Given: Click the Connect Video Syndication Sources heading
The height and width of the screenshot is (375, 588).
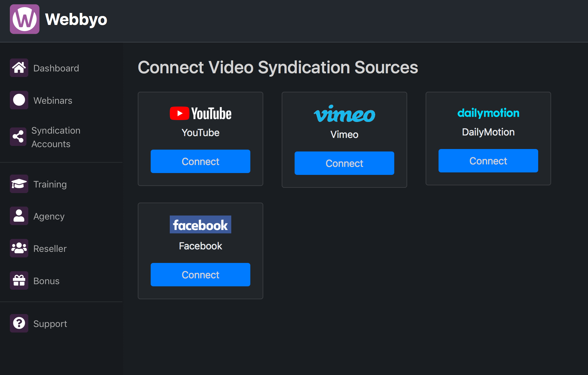Looking at the screenshot, I should (x=278, y=67).
